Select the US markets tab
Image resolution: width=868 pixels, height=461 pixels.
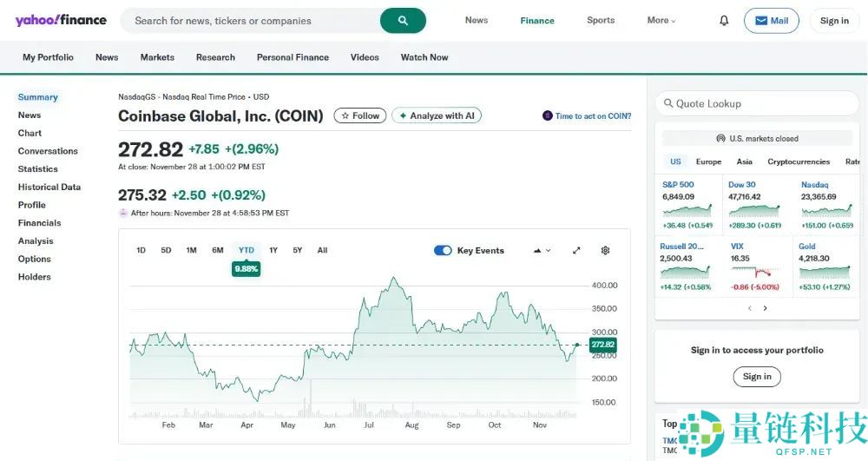point(675,161)
